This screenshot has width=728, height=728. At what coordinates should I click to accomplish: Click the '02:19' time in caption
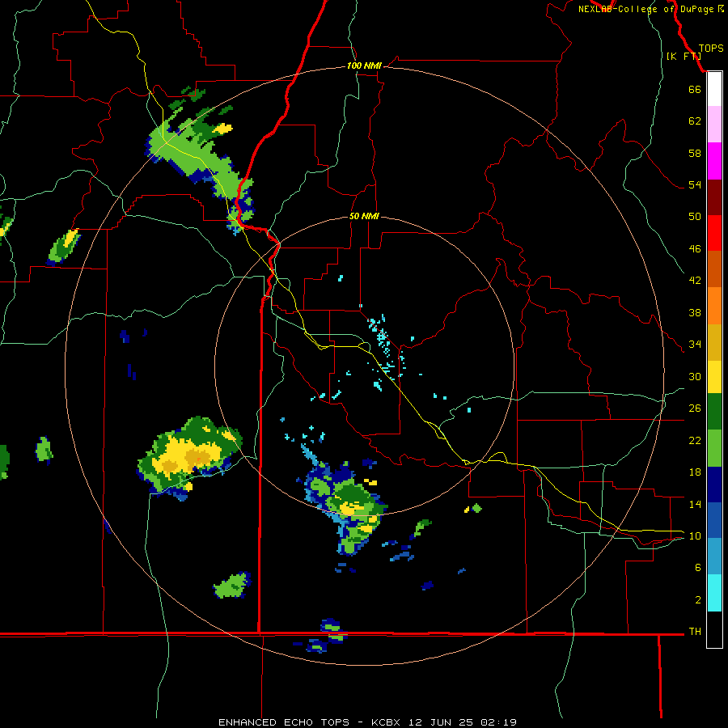(498, 722)
